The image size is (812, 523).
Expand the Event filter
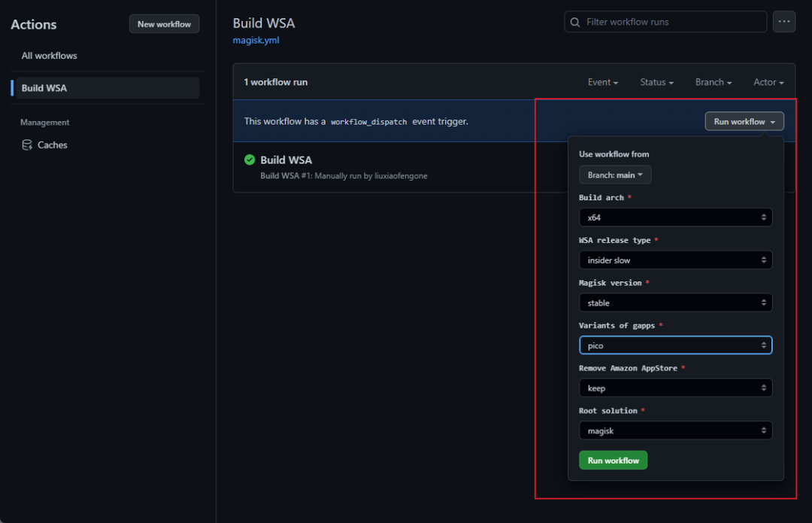click(x=603, y=82)
